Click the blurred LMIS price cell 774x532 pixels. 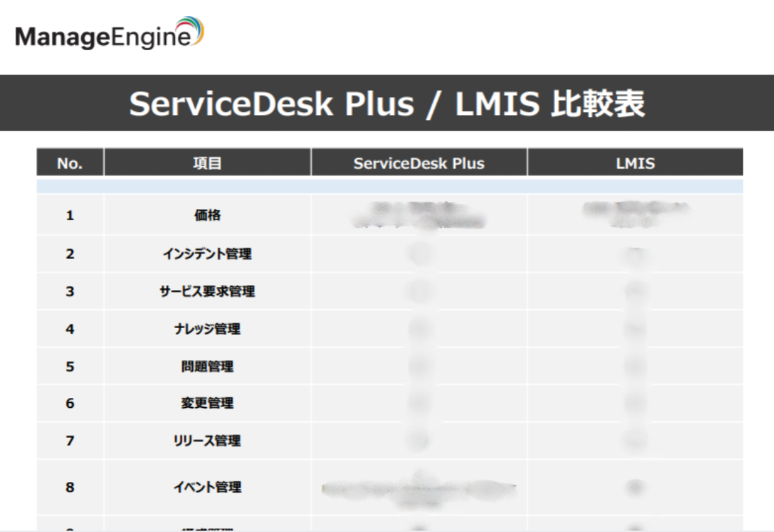636,212
